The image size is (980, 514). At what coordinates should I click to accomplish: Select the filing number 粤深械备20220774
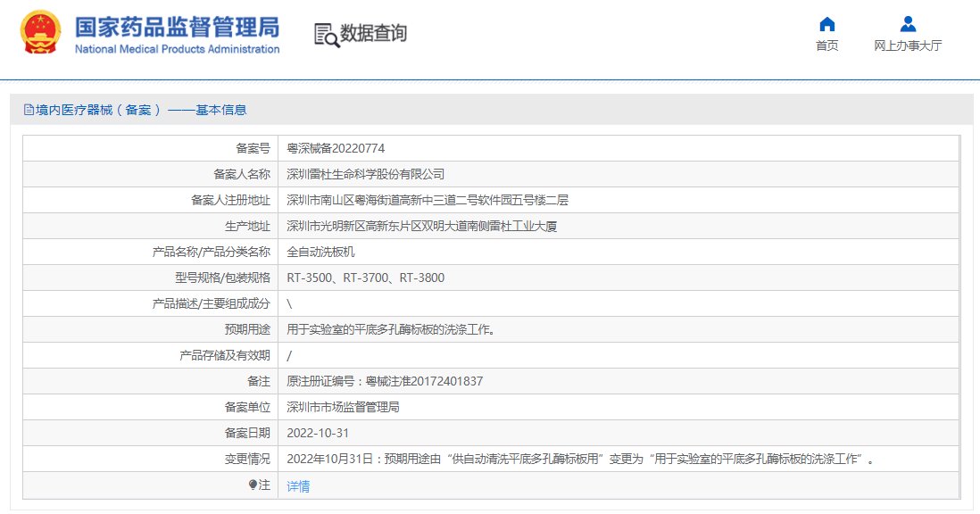(336, 148)
